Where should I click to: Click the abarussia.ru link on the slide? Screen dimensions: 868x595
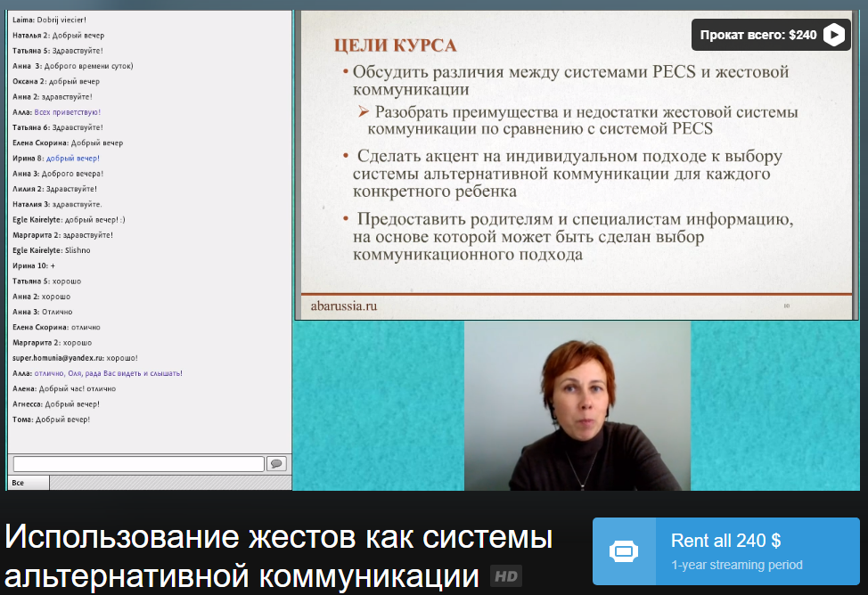344,306
